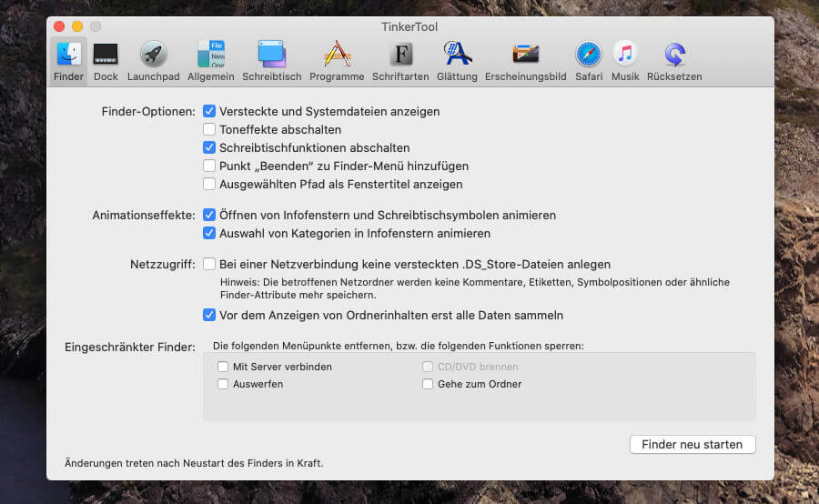Open the Safari compass pane

coord(589,61)
